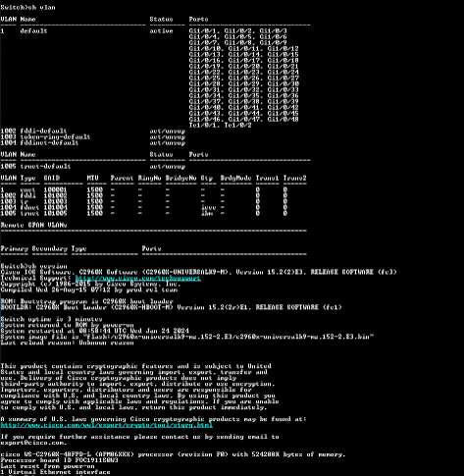464x476 pixels.
Task: Click the 'If you require further assistance' line
Action: tap(139, 437)
